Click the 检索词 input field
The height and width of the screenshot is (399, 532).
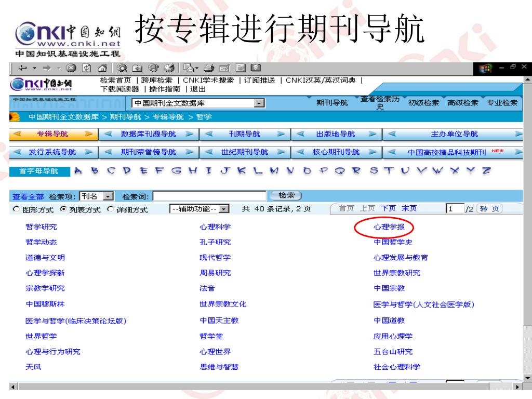pyautogui.click(x=209, y=196)
